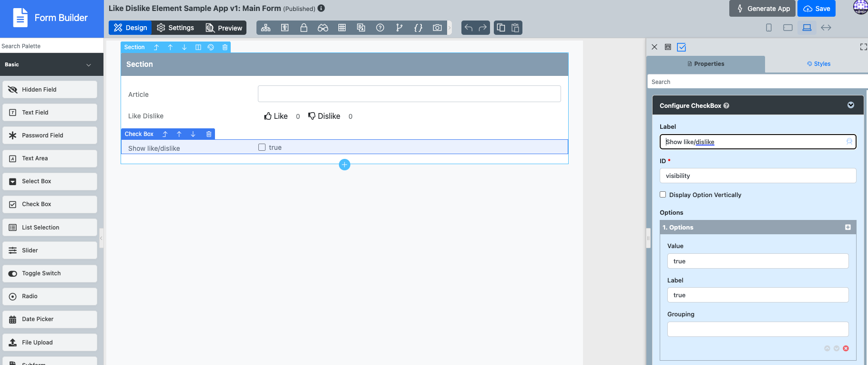This screenshot has height=365, width=868.
Task: Click the form icon beside the panel X
Action: (x=668, y=47)
